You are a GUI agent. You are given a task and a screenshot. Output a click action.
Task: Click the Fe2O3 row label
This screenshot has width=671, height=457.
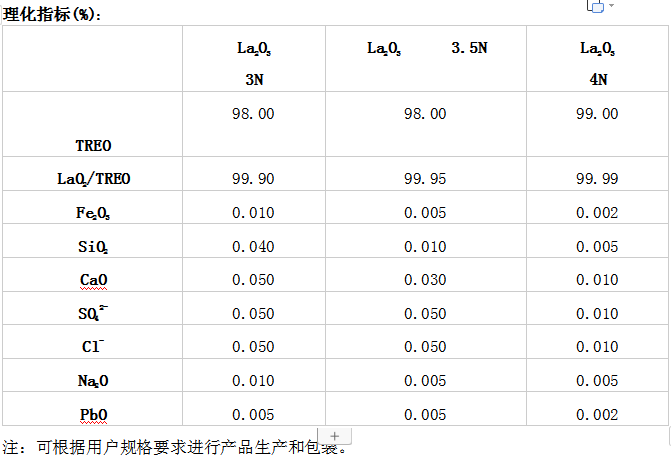[93, 213]
